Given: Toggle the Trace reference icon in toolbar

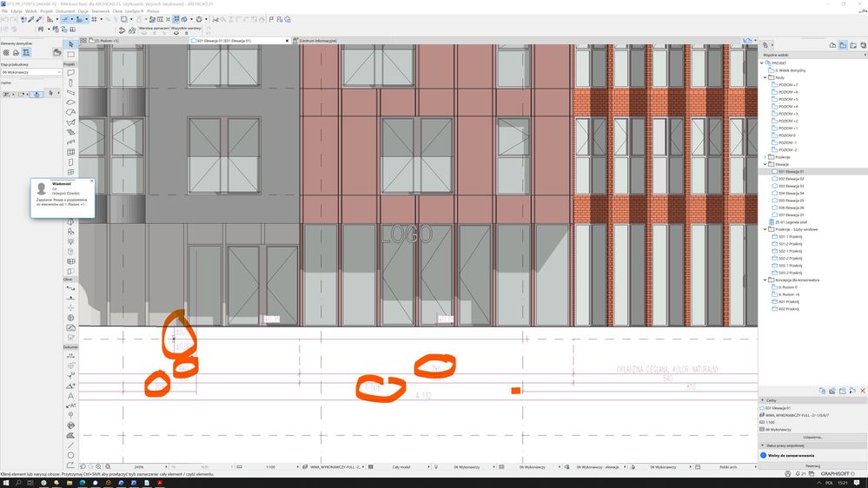Looking at the screenshot, I should (123, 19).
